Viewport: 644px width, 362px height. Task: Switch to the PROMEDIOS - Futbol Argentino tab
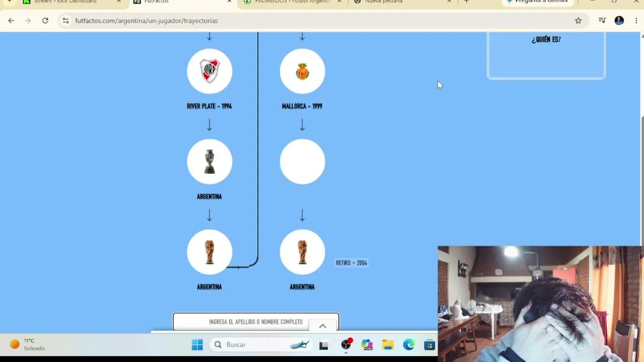coord(292,2)
